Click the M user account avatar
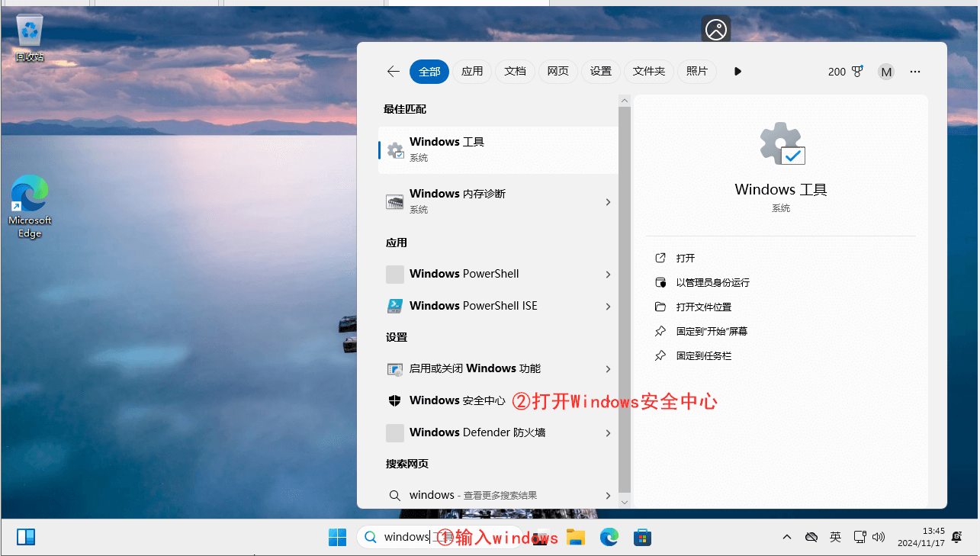The image size is (980, 556). [885, 72]
